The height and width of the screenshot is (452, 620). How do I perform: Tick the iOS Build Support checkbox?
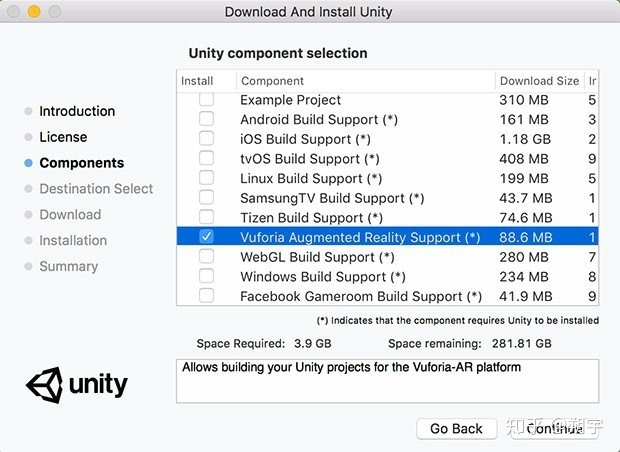click(206, 138)
